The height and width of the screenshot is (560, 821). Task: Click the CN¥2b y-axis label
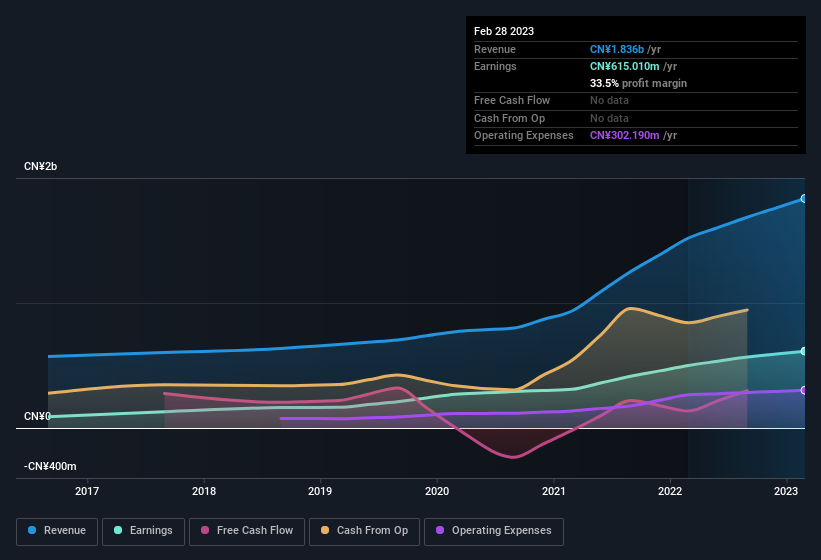point(40,166)
